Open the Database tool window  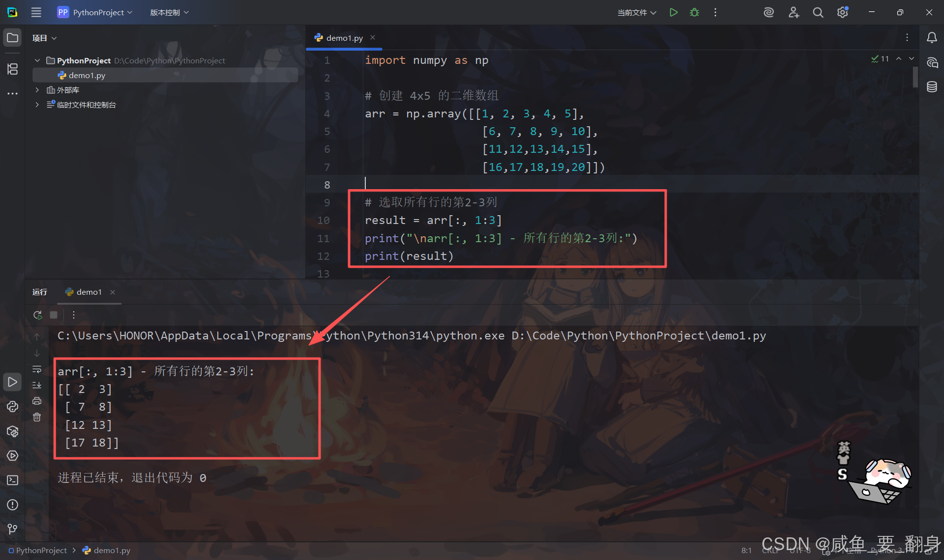[x=932, y=87]
